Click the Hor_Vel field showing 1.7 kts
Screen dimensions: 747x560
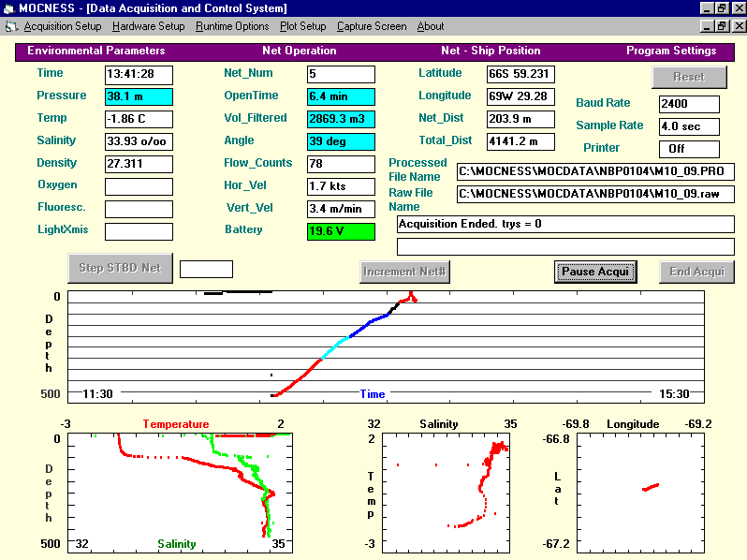(341, 186)
